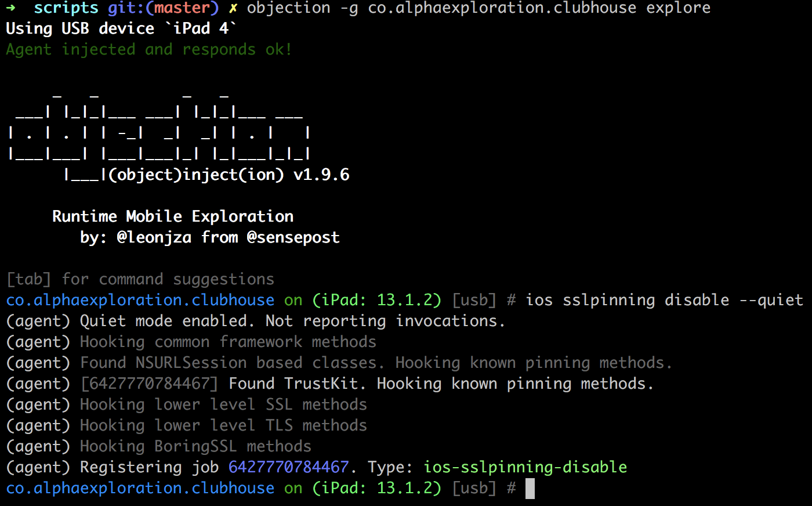Click '[tab] for command suggestions' hint
This screenshot has width=812, height=506.
(140, 279)
